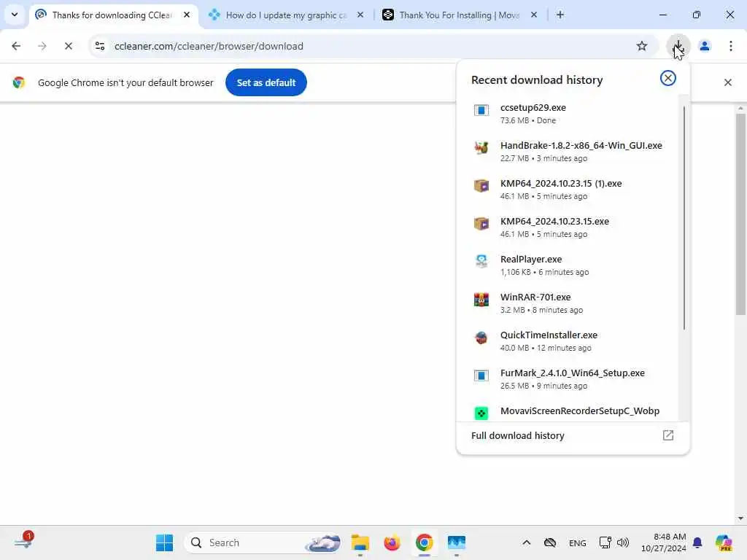Open the photo app taskbar icon
The height and width of the screenshot is (560, 747).
click(x=457, y=542)
